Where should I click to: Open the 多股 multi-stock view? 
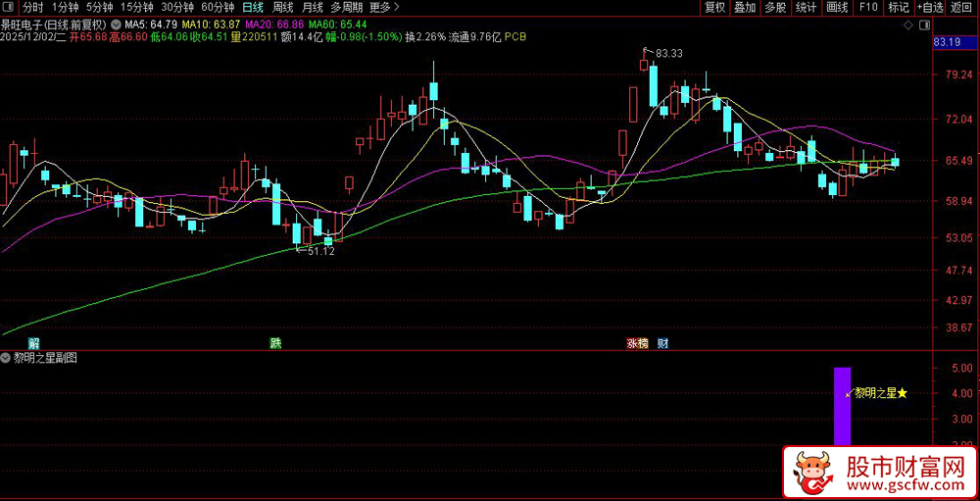point(775,8)
